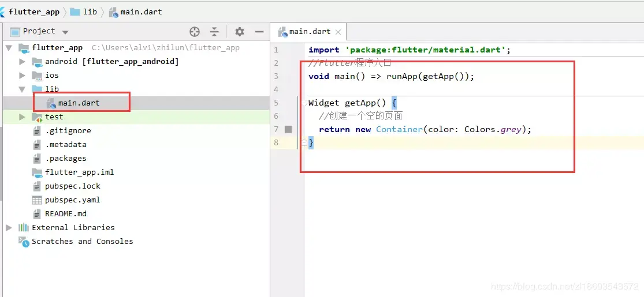Click the Project panel title label
Screen dimensions: 644x297
[39, 31]
